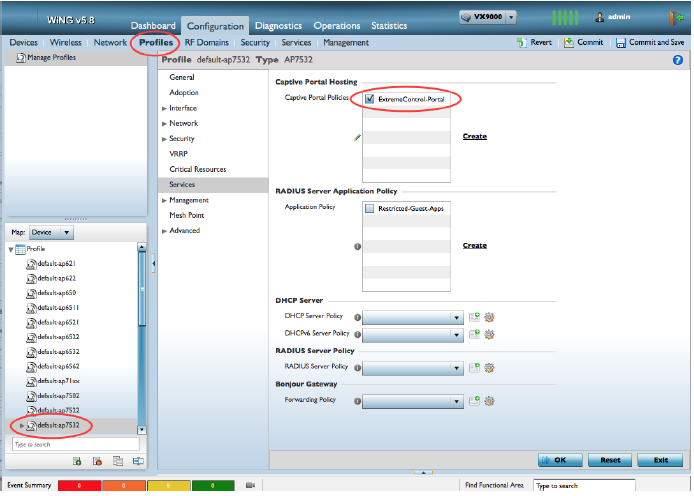Click the create icon for Bonjour Forwarding Policy
Viewport: 694px width, 496px height.
(x=474, y=400)
